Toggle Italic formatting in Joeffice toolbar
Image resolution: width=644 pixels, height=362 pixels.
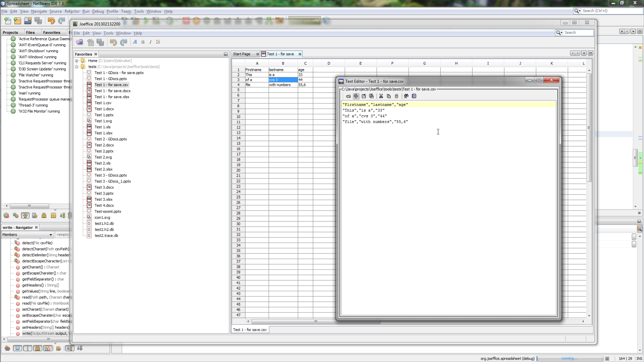[150, 42]
